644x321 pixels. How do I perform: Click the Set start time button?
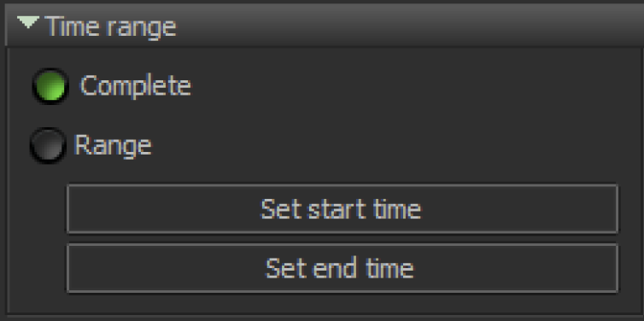342,209
